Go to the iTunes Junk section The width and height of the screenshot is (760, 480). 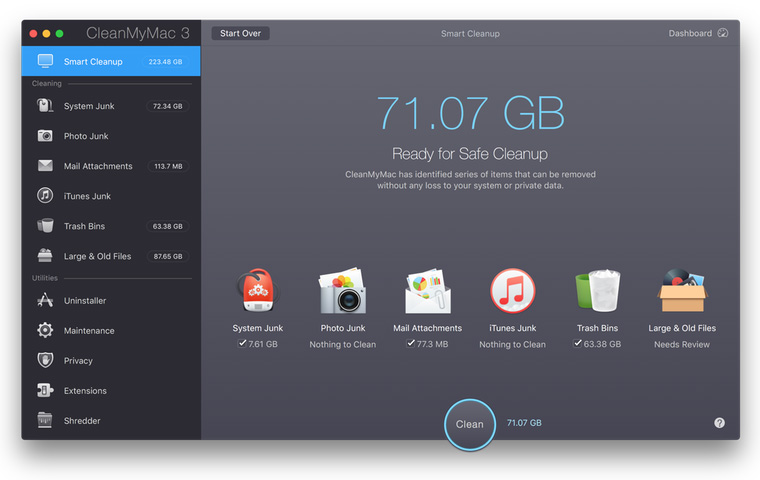click(111, 196)
